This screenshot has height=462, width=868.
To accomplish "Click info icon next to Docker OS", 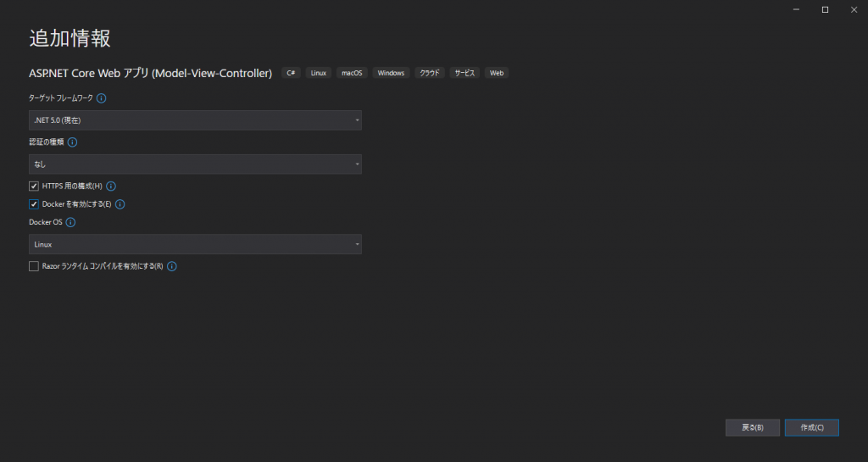I will [x=70, y=222].
